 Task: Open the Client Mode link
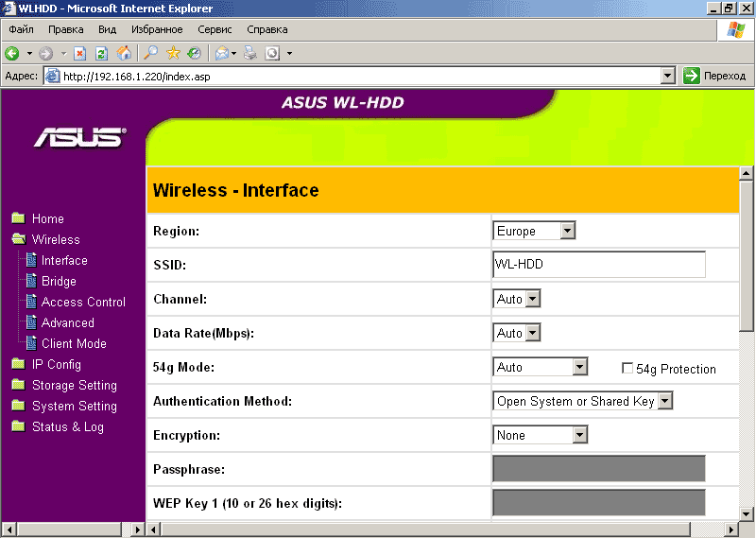(74, 343)
